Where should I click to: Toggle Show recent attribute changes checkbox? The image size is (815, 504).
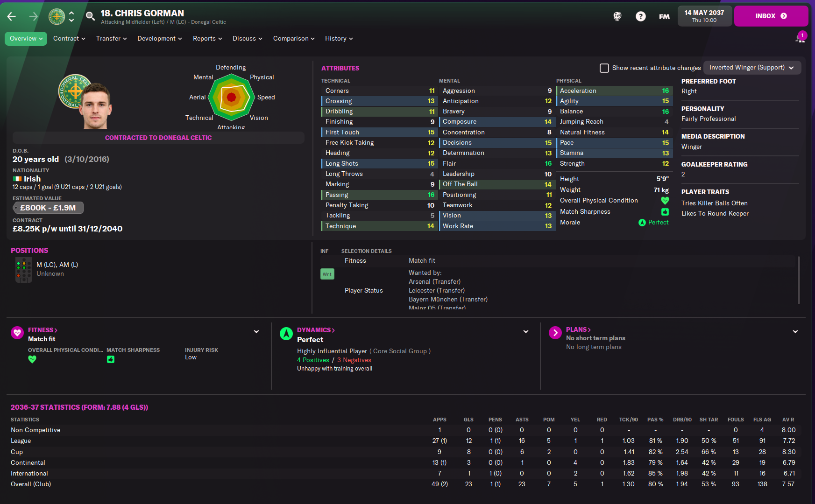pos(604,68)
